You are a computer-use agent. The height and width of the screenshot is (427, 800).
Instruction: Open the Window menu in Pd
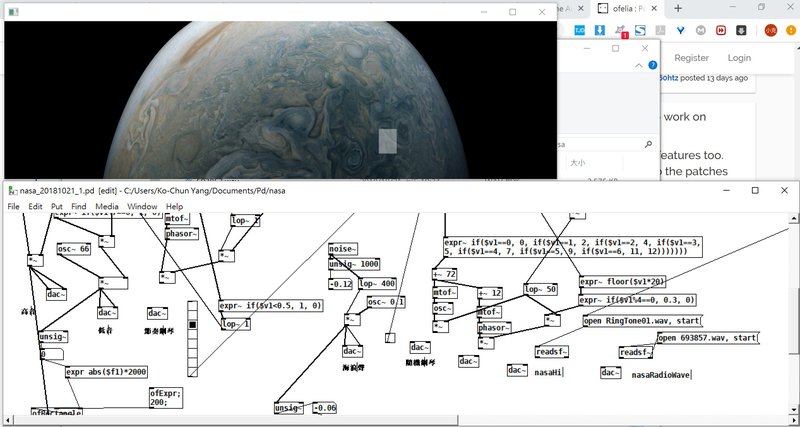coord(142,207)
